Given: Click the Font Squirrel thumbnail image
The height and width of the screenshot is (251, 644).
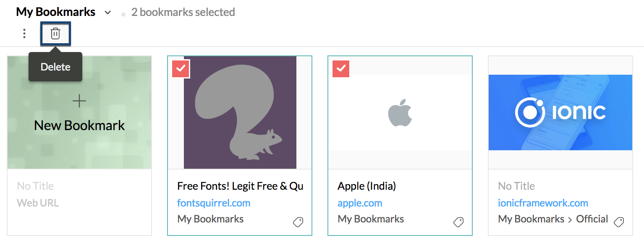Looking at the screenshot, I should 240,112.
